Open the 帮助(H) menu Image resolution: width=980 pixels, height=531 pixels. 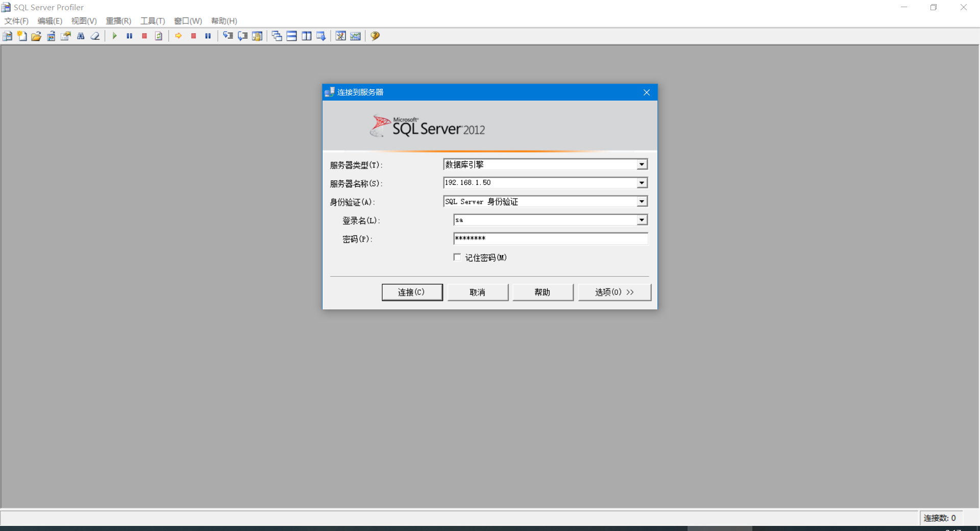(x=224, y=21)
